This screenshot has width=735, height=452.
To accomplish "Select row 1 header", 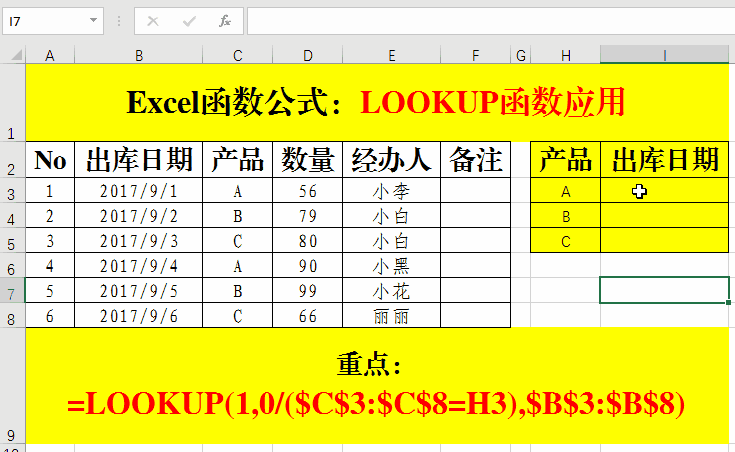I will pos(12,103).
